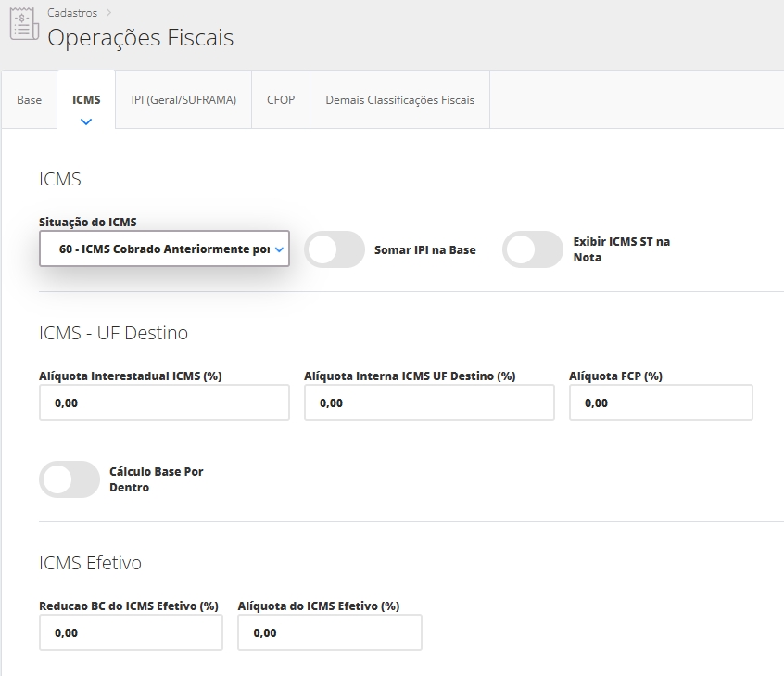
Task: Switch to the Base tab
Action: (x=30, y=100)
